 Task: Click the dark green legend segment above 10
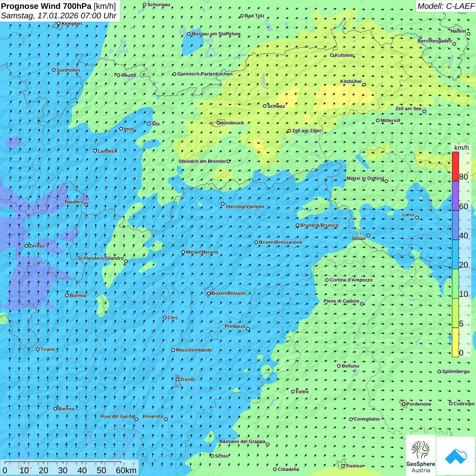click(455, 284)
